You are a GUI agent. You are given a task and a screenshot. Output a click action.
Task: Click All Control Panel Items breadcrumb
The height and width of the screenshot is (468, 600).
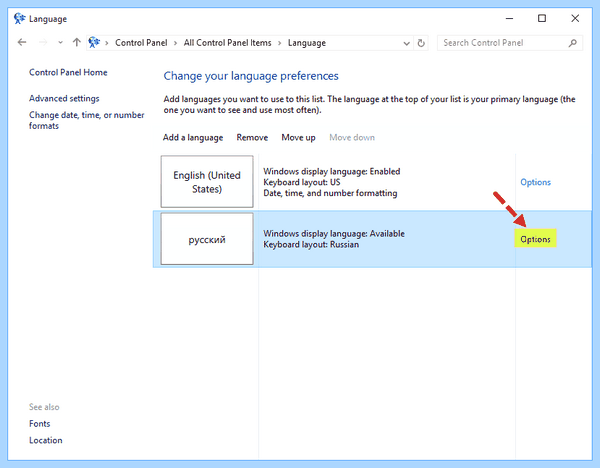click(227, 43)
